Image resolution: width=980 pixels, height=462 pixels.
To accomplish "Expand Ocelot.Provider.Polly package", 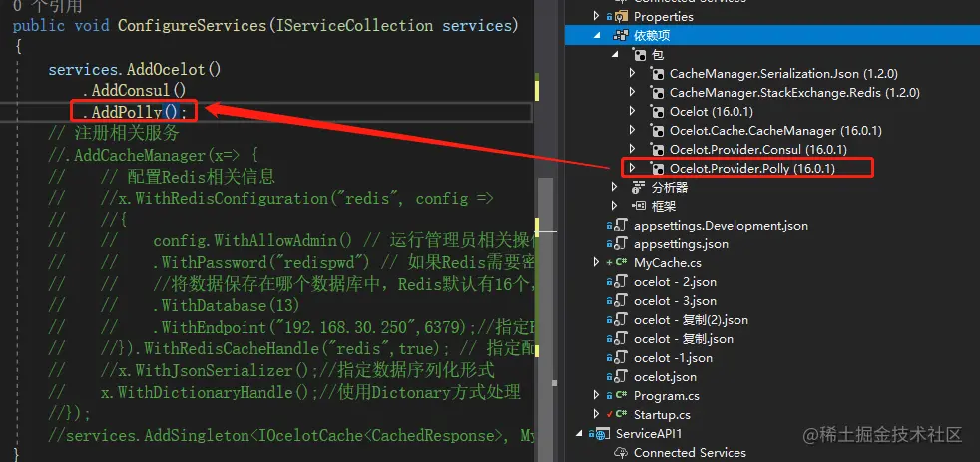I will (632, 168).
